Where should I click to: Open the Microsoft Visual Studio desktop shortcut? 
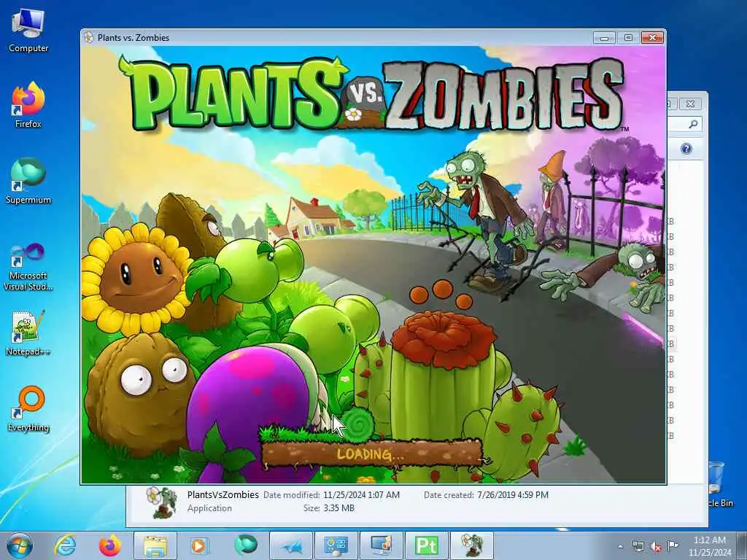(28, 267)
